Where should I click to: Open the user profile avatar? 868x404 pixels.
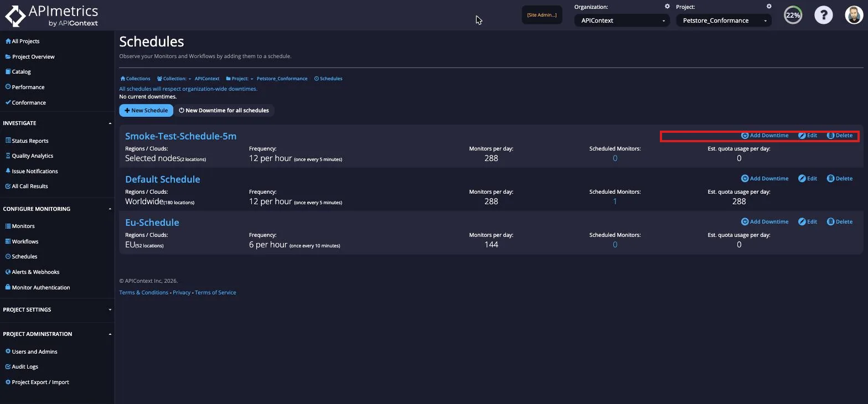[854, 15]
